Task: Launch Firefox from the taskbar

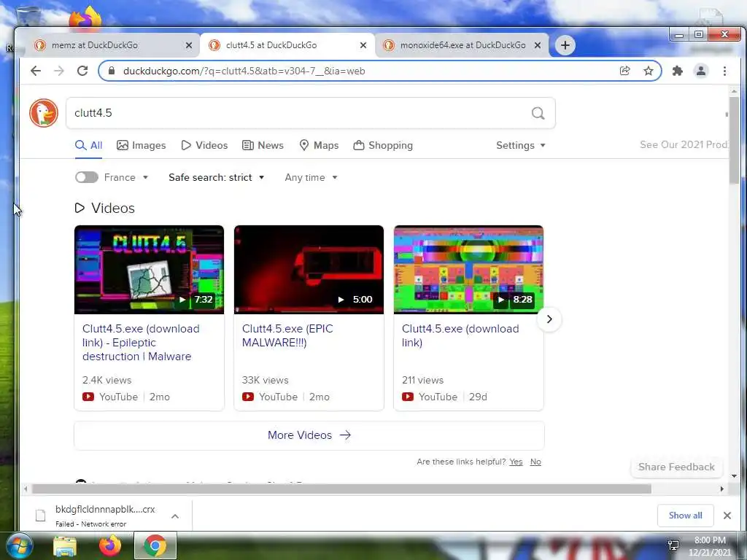Action: [x=110, y=545]
